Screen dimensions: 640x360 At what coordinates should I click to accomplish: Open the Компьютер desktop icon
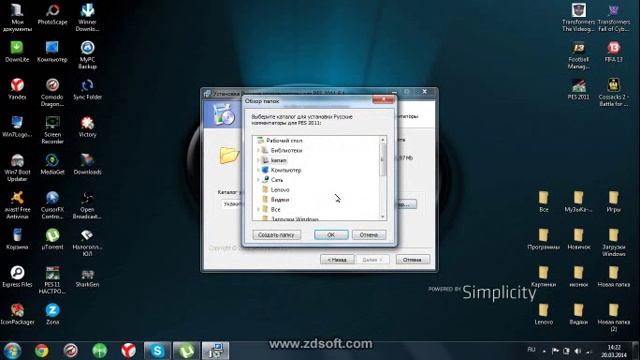[x=52, y=51]
